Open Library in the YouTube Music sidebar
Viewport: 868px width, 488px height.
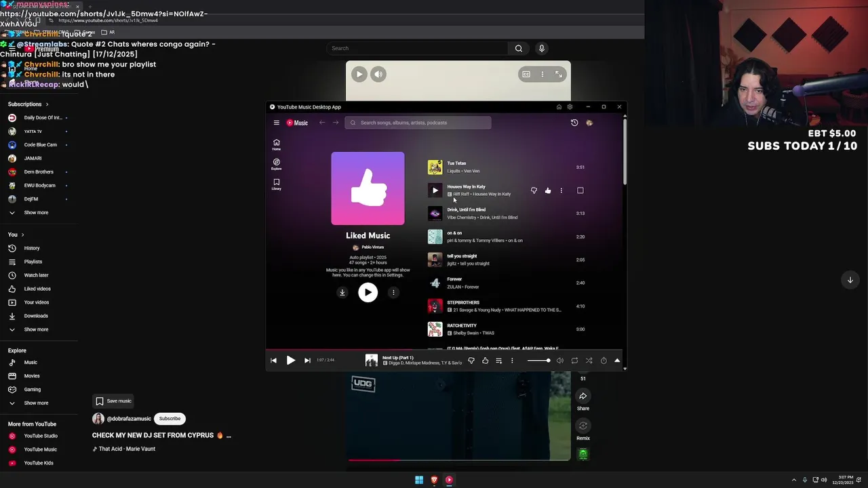coord(277,184)
